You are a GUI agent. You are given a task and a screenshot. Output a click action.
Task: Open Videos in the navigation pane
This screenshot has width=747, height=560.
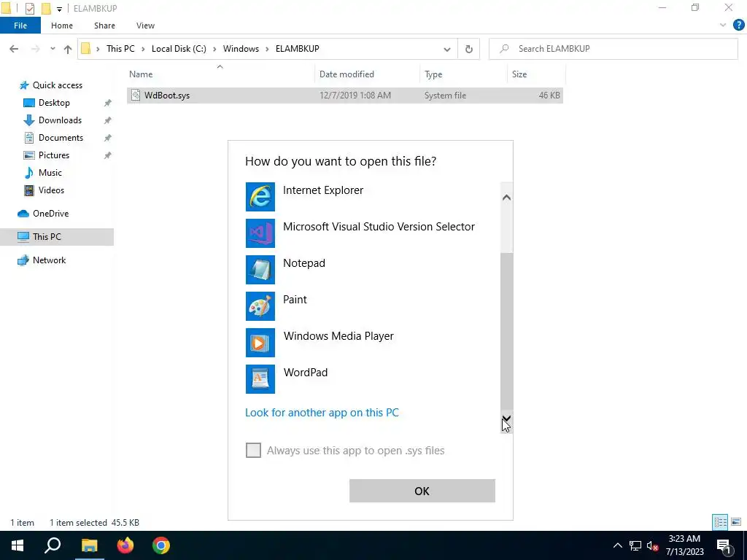click(x=50, y=190)
